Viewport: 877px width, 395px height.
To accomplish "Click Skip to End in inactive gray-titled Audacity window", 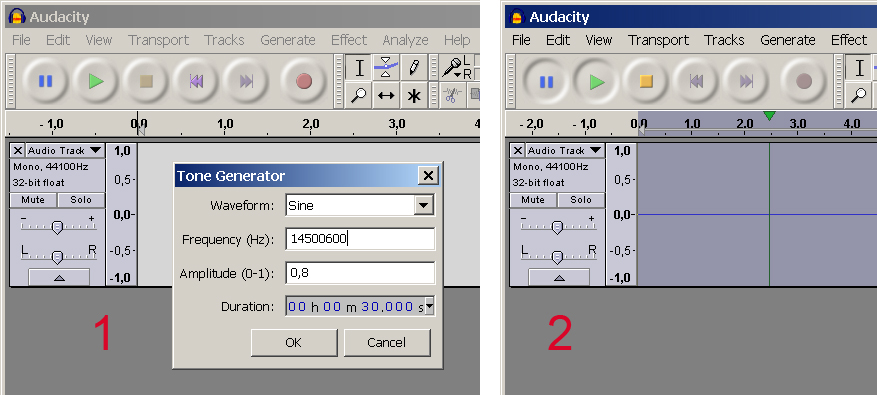I will (x=246, y=82).
